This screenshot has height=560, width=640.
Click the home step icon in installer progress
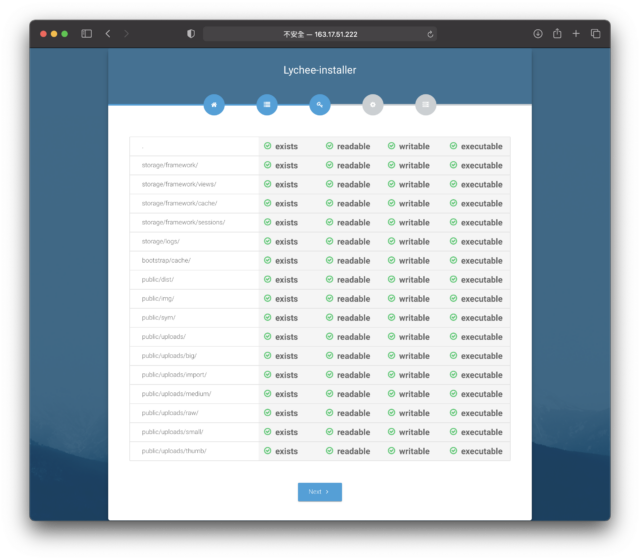214,105
